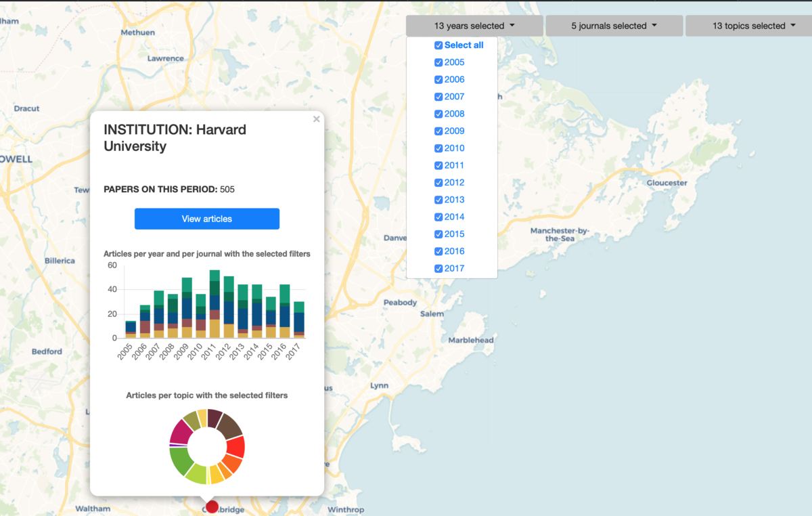Click the Salem map label
The image size is (812, 516).
click(x=432, y=314)
